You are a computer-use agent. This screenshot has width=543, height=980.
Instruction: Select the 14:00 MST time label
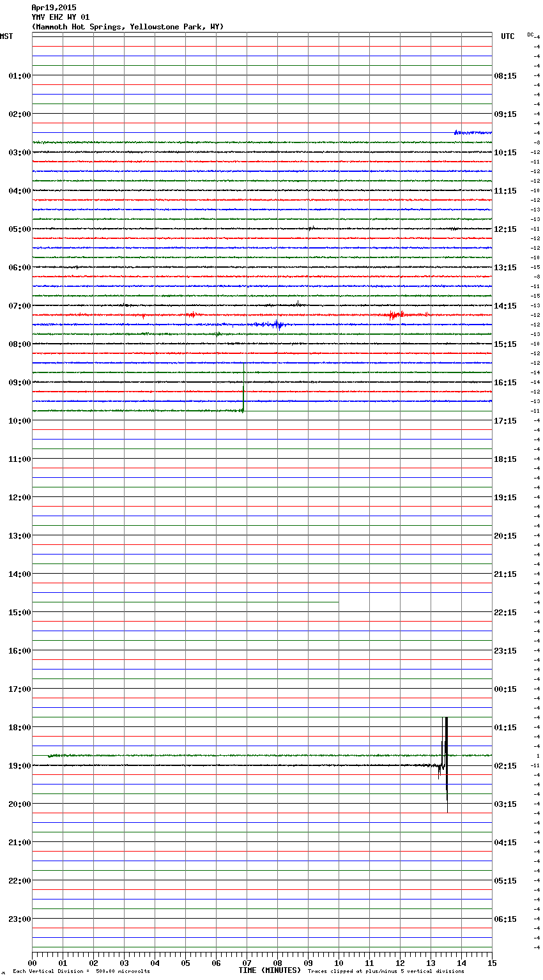tap(20, 574)
